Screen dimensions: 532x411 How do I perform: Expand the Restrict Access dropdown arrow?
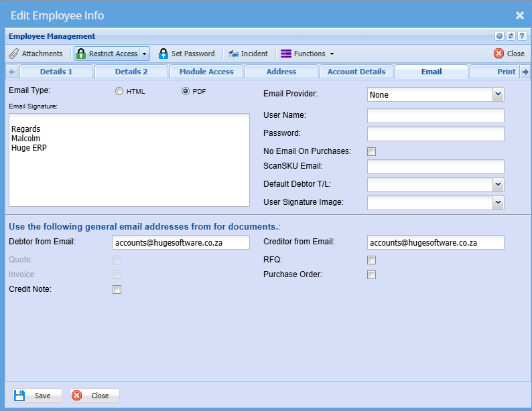pyautogui.click(x=144, y=54)
